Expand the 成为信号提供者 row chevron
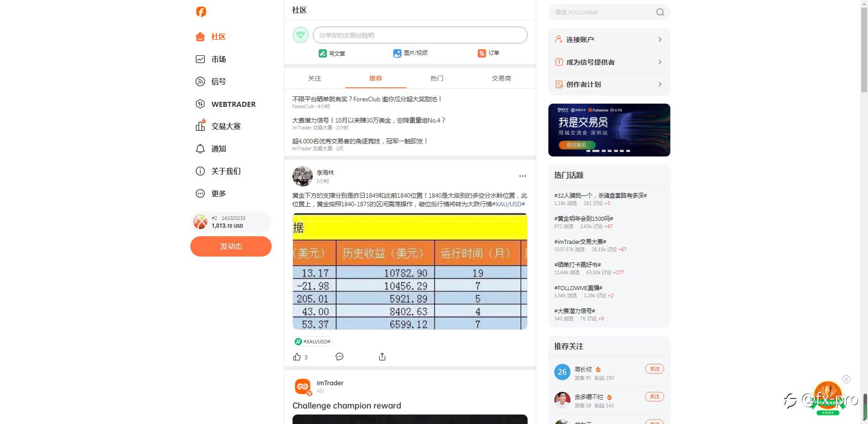Image resolution: width=868 pixels, height=424 pixels. (x=660, y=62)
